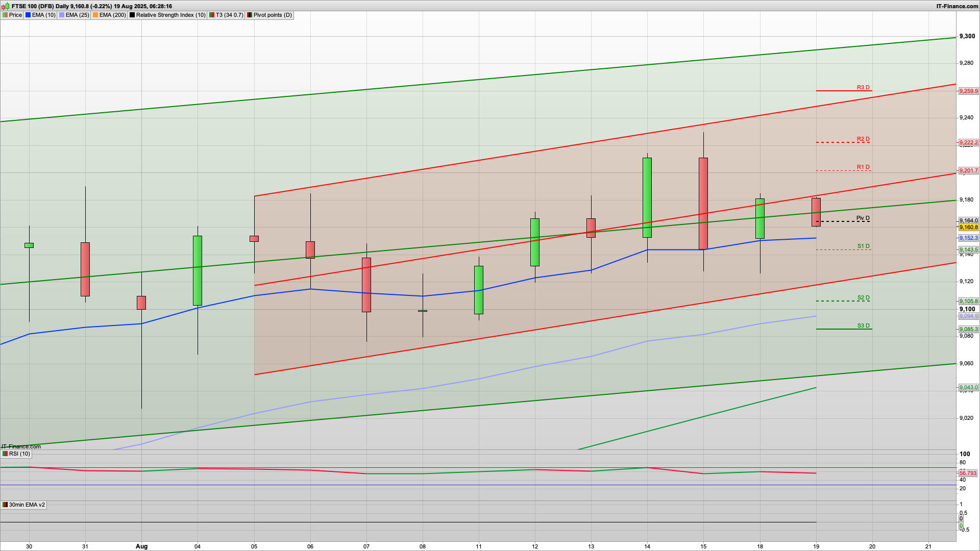980x551 pixels.
Task: Click the T3 (34 0.7) indicator icon
Action: (212, 15)
